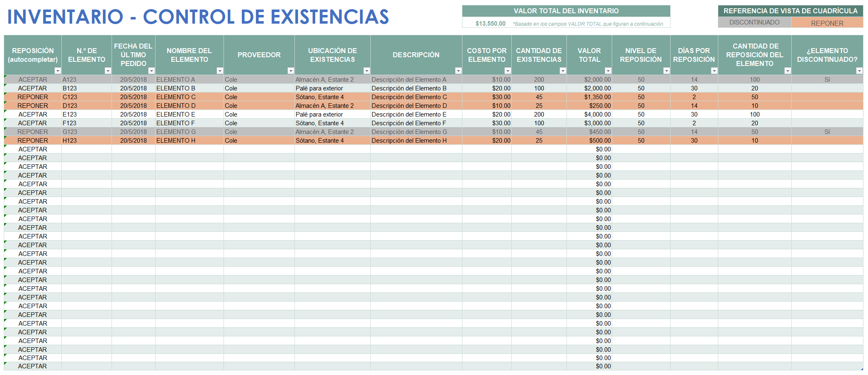Click the INVENTARIO - CONTROL DE EXISTENCIAS title
The width and height of the screenshot is (868, 375).
[198, 17]
